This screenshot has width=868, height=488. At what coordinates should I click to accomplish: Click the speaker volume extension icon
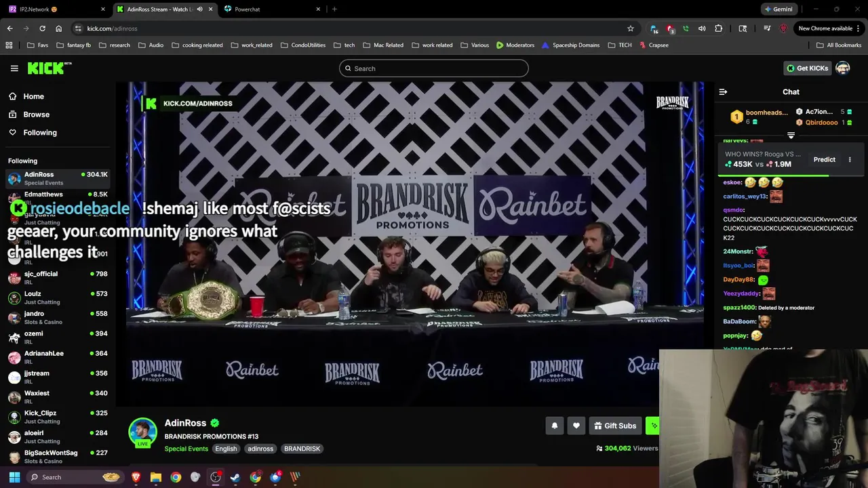tap(702, 28)
